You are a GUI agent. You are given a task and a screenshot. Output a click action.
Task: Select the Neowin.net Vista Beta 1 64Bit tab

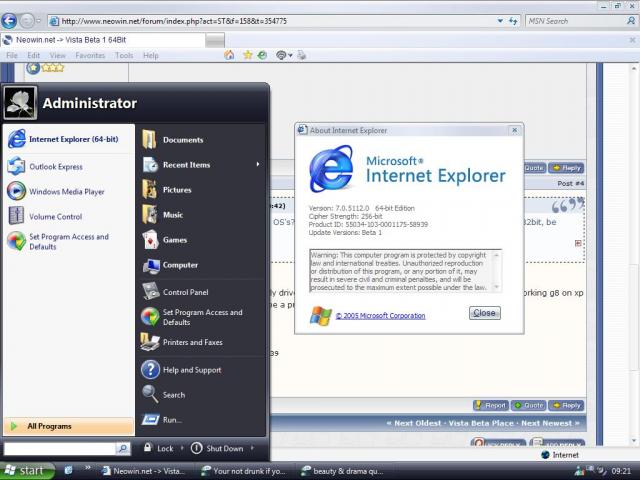[x=102, y=40]
